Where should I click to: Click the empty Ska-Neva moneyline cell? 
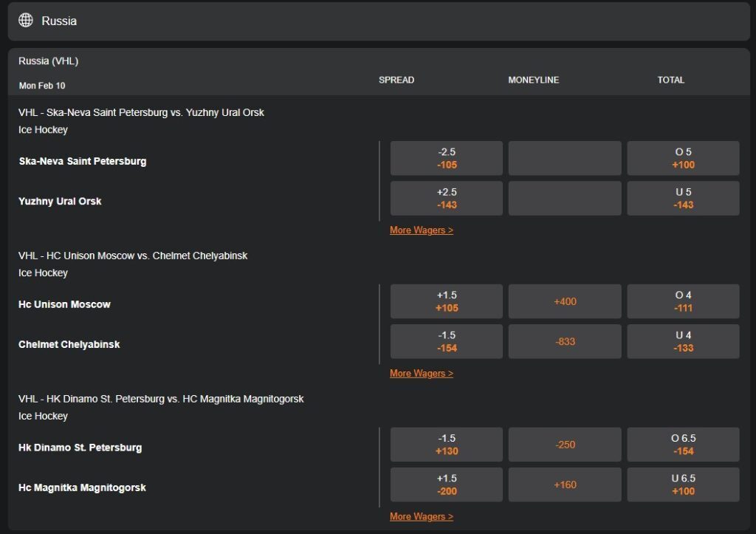[x=565, y=158]
